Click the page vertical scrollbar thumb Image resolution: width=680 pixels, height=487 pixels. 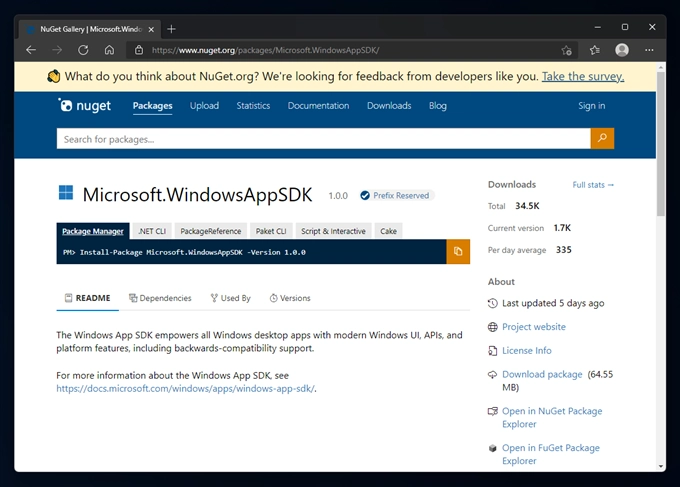click(661, 143)
